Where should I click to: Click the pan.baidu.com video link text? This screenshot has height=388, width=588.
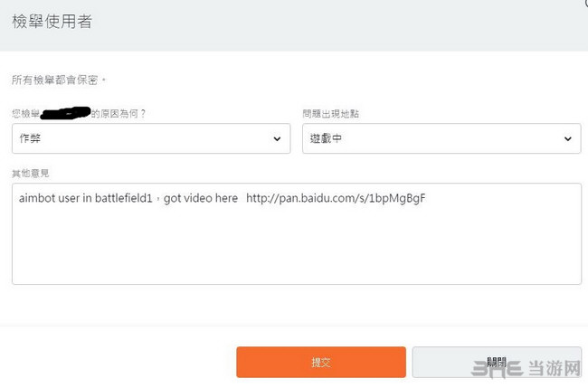click(335, 198)
